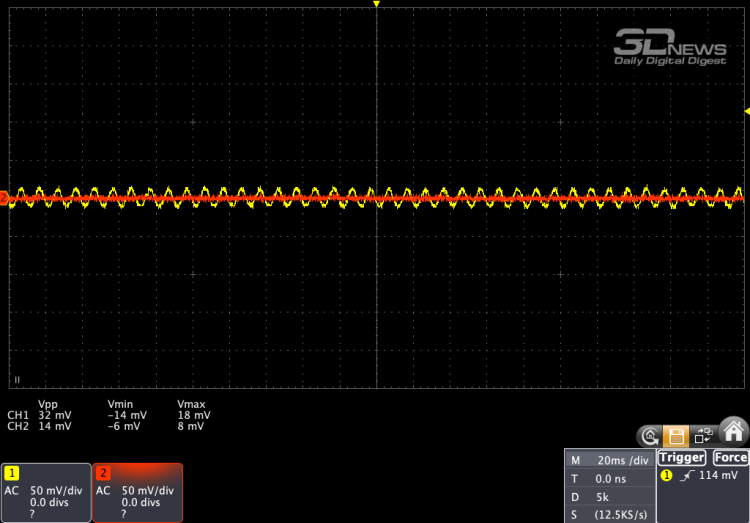
Task: Click the window swap layout icon
Action: pos(703,435)
